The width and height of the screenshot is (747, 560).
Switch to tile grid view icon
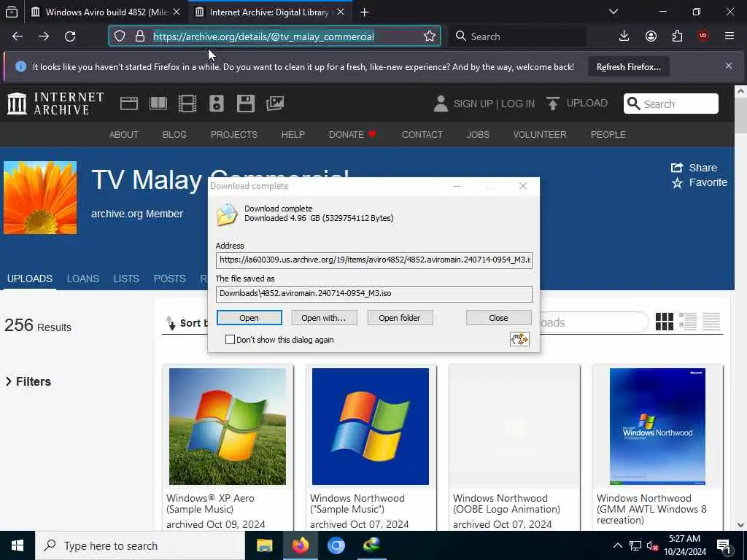[x=664, y=322]
